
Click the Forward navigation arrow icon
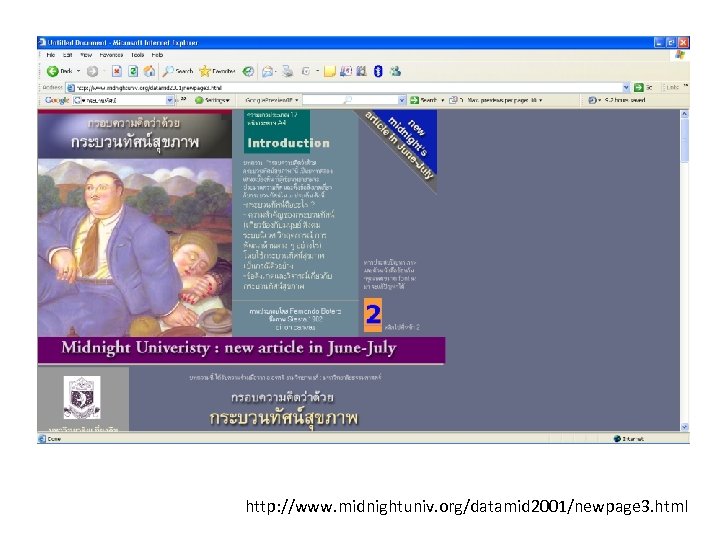[x=92, y=71]
